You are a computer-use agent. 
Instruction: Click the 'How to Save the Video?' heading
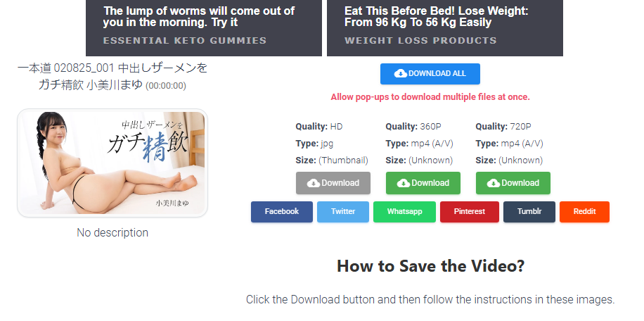click(430, 266)
